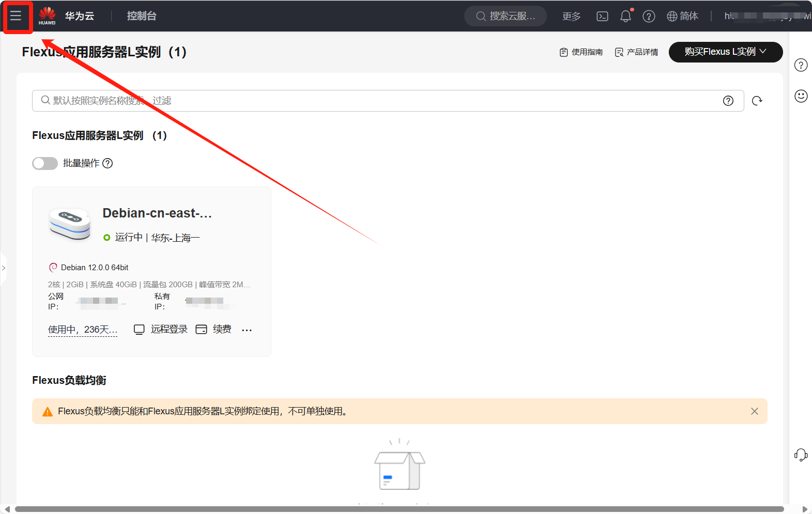Open the 控制台 console menu item
Screen dimensions: 812x514
(142, 16)
